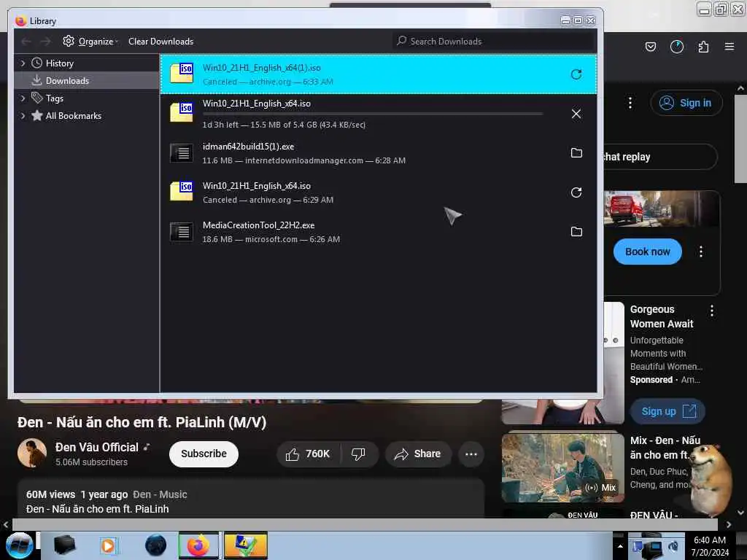Viewport: 747px width, 560px height.
Task: Retry Win10_21H1_English_x64.iso canceled at 6:29 AM
Action: [x=576, y=192]
